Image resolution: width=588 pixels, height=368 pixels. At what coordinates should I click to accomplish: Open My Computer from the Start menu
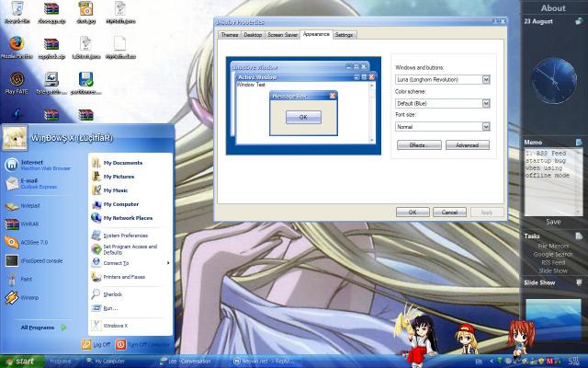point(115,204)
